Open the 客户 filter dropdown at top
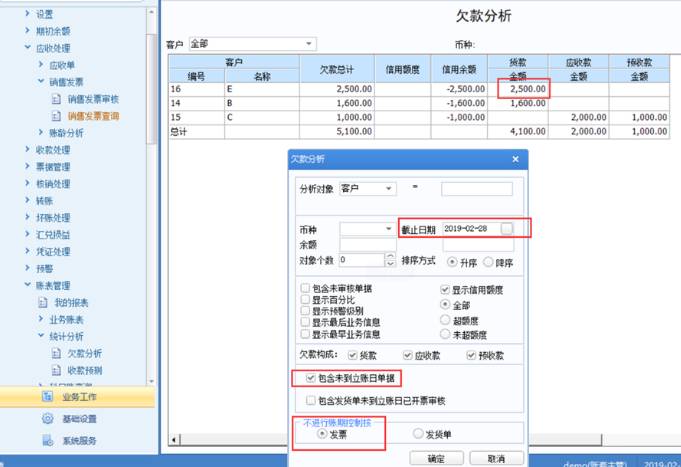 [309, 44]
